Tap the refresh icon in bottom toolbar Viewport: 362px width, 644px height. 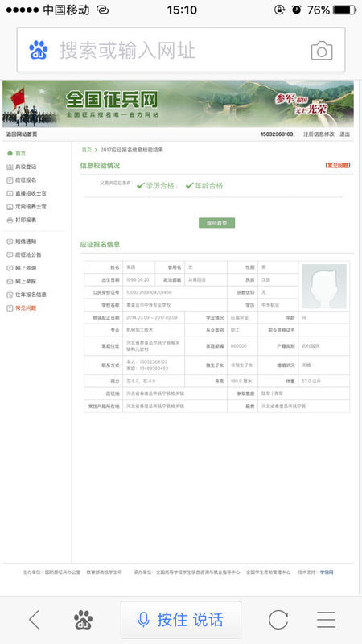[x=278, y=619]
